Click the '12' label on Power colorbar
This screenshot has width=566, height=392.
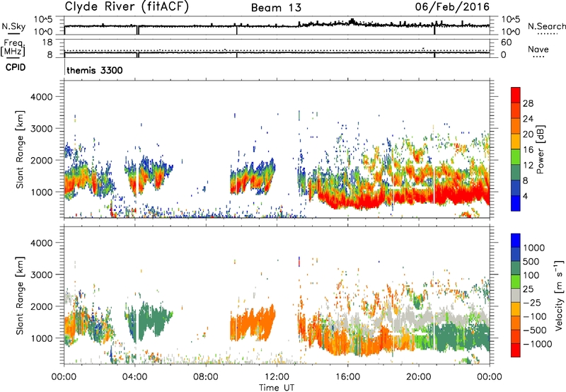pos(528,166)
